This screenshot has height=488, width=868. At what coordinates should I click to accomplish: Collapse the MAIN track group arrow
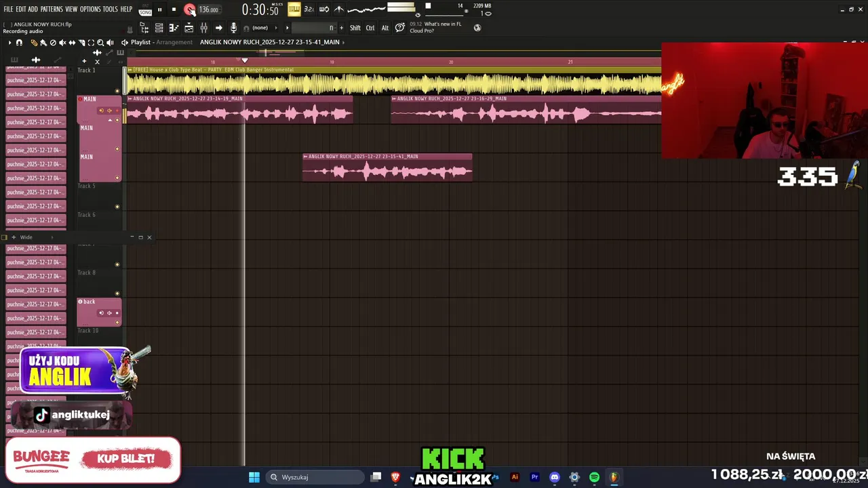(110, 120)
